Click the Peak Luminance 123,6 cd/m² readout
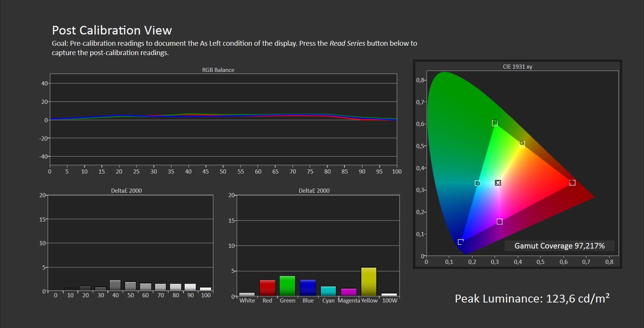Viewport: 644px width, 328px height. click(532, 299)
